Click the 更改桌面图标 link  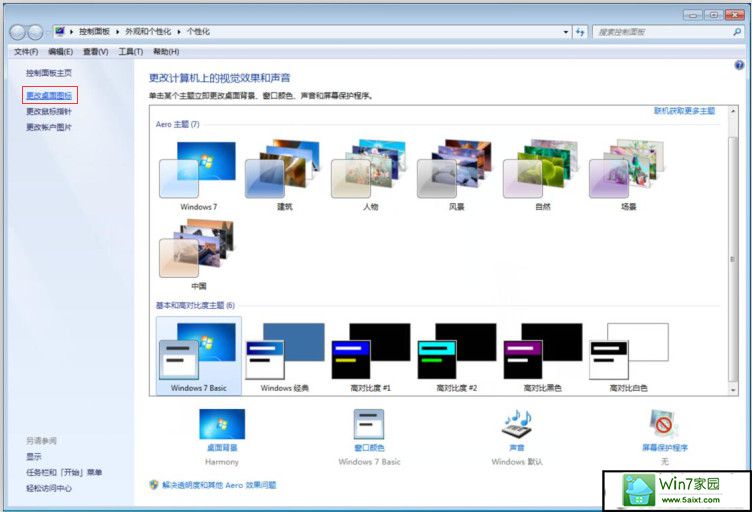pos(49,95)
